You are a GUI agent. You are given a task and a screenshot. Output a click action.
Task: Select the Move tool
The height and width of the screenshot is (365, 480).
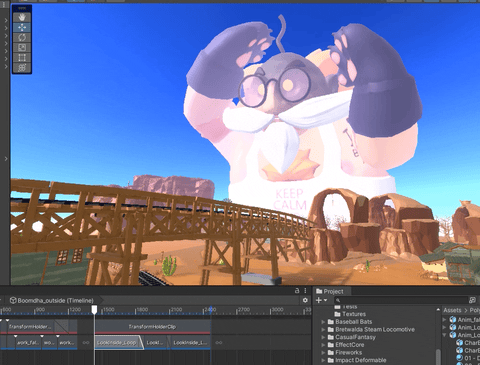click(22, 27)
